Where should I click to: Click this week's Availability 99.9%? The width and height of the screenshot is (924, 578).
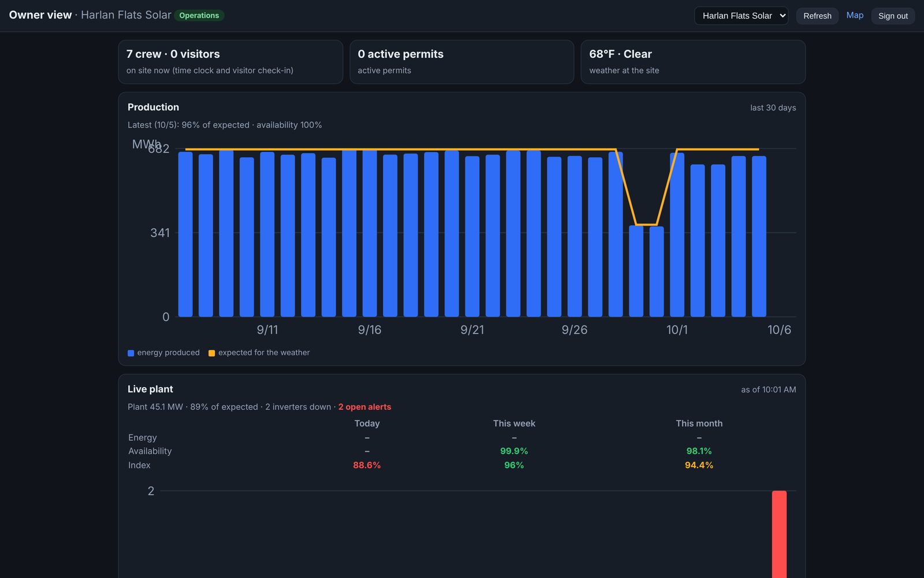tap(514, 451)
